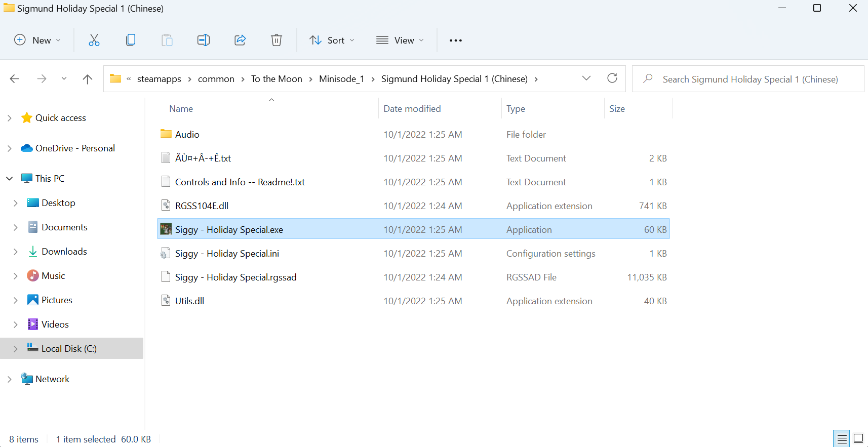The height and width of the screenshot is (447, 868).
Task: Navigate to To the Moon breadcrumb
Action: pyautogui.click(x=277, y=79)
